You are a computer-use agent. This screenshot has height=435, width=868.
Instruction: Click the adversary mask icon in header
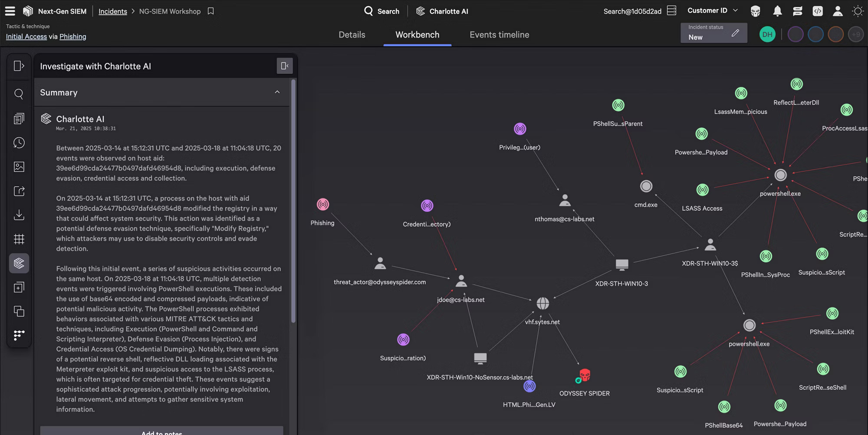(x=756, y=11)
